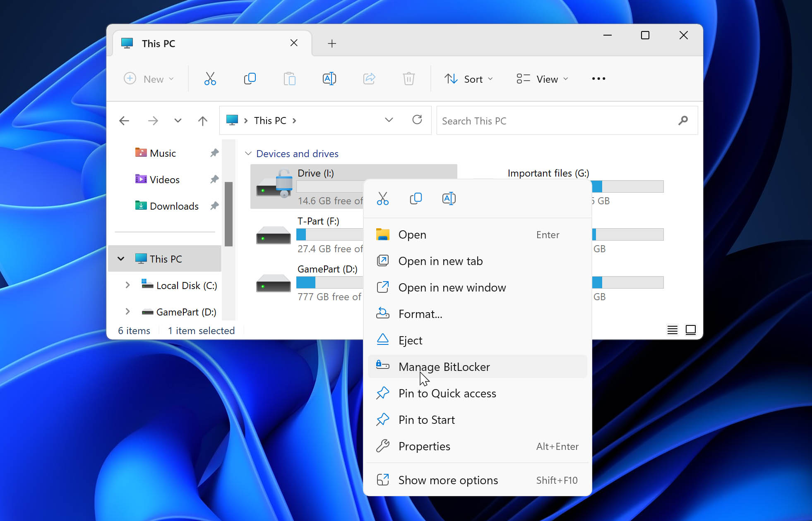Click the More options ellipsis icon
Image resolution: width=812 pixels, height=521 pixels.
(598, 79)
